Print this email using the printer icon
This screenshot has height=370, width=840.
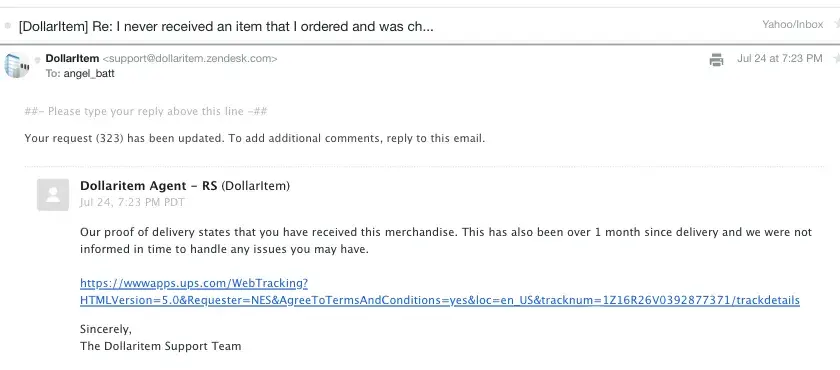716,59
